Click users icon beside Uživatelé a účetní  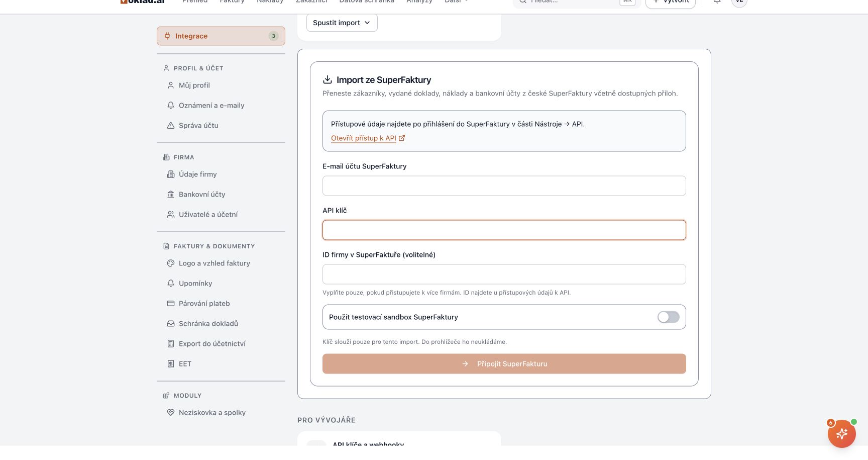coord(171,215)
